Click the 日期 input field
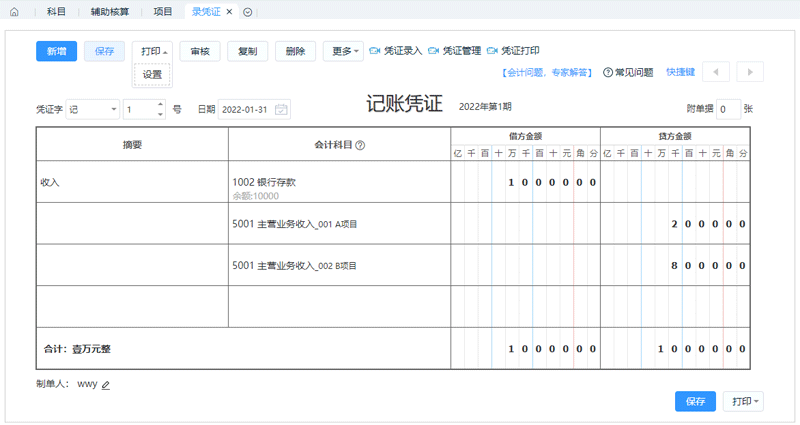 [254, 109]
